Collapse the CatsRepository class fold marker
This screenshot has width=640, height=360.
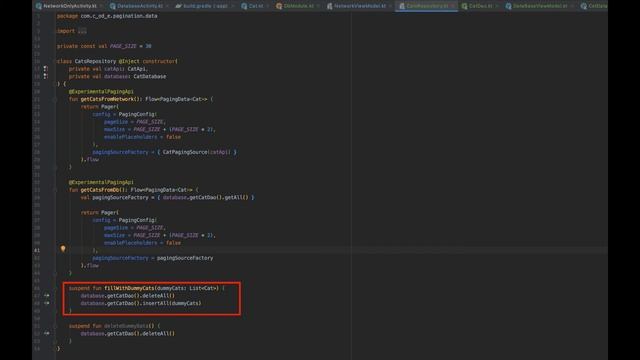pos(55,61)
